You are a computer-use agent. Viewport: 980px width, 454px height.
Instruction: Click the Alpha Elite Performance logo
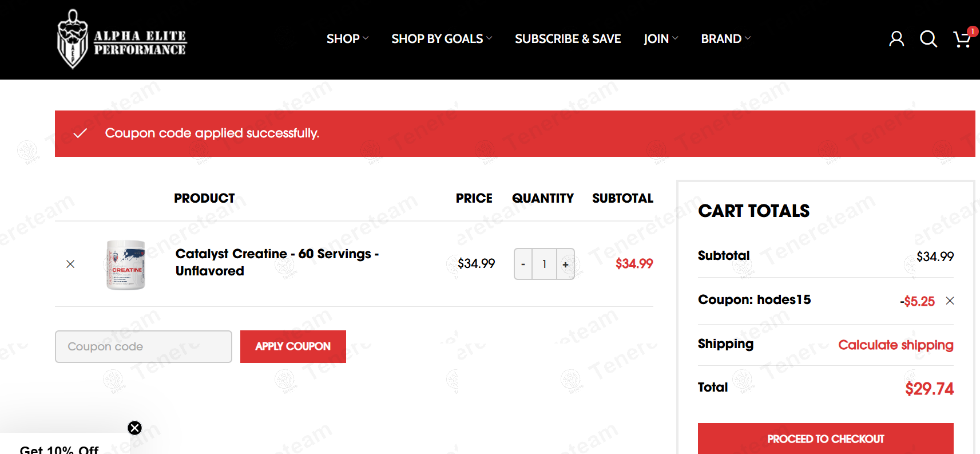coord(122,40)
